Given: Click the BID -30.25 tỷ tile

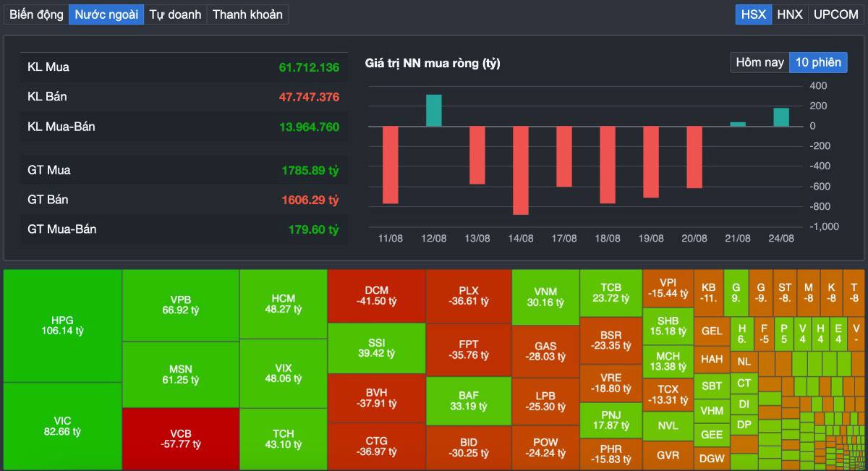Looking at the screenshot, I should [x=469, y=449].
